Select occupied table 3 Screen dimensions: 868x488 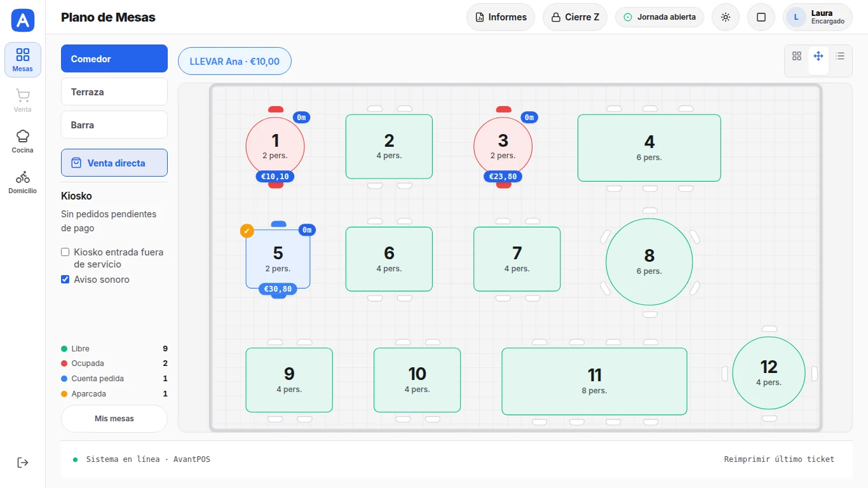coord(503,146)
